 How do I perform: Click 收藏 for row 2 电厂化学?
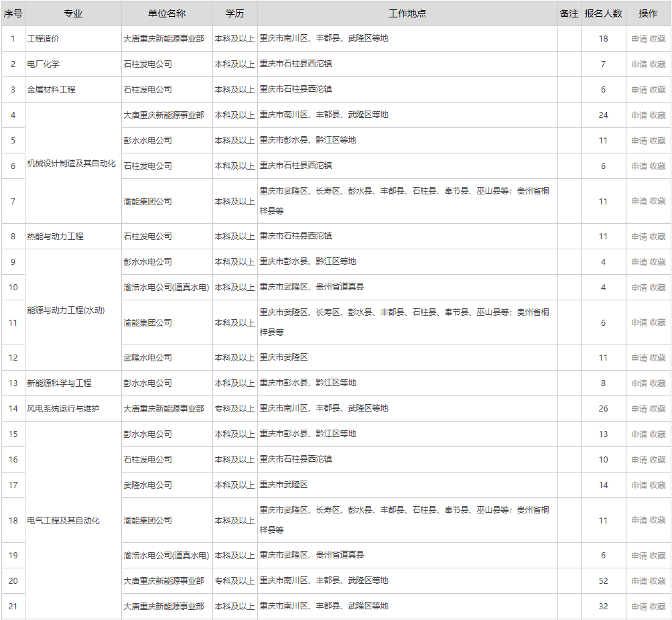coord(657,64)
